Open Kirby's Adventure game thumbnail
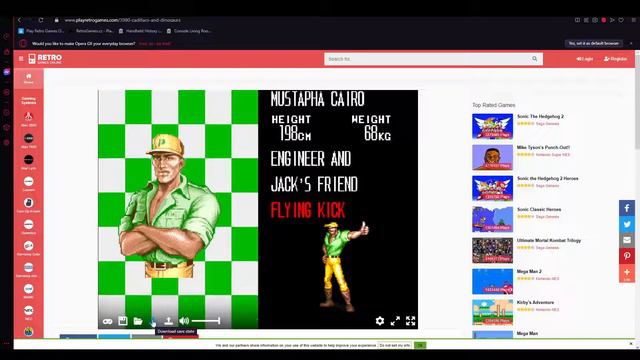 [493, 313]
